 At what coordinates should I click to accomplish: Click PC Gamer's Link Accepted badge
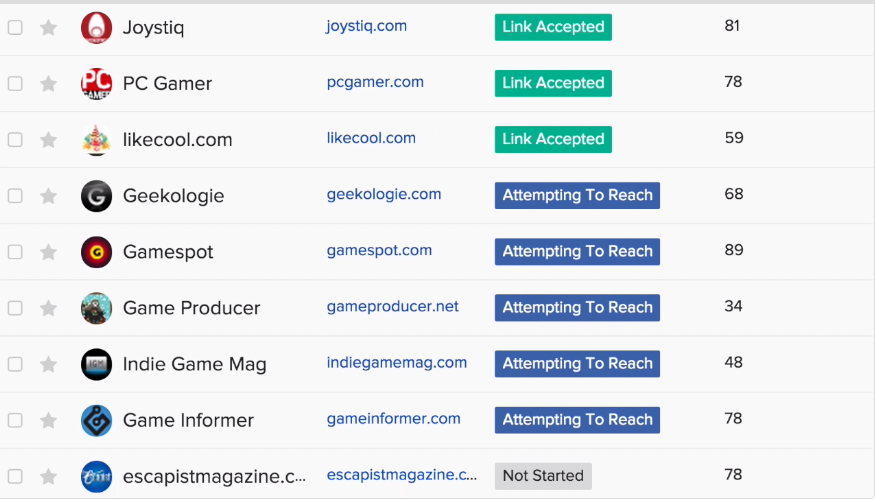[x=553, y=83]
